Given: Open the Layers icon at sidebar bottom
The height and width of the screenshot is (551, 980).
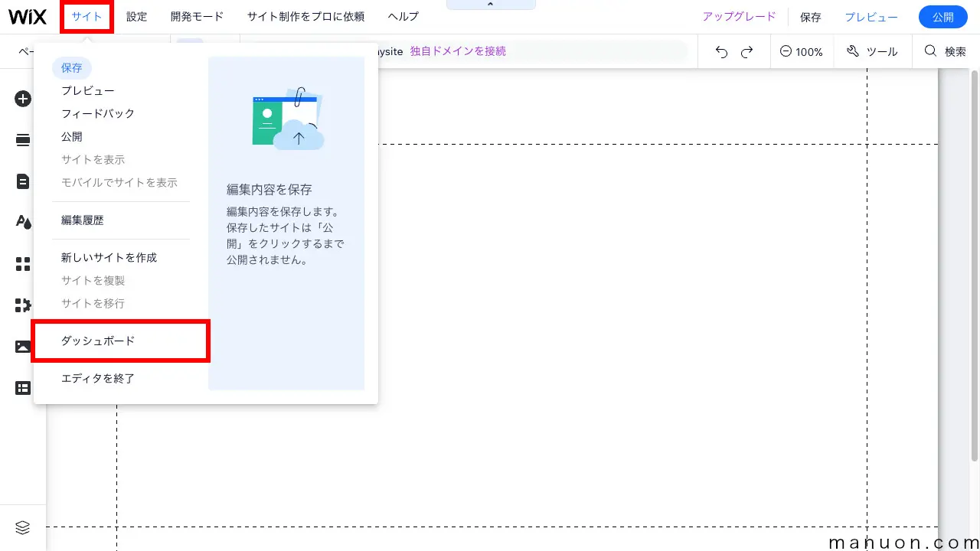Looking at the screenshot, I should [23, 527].
